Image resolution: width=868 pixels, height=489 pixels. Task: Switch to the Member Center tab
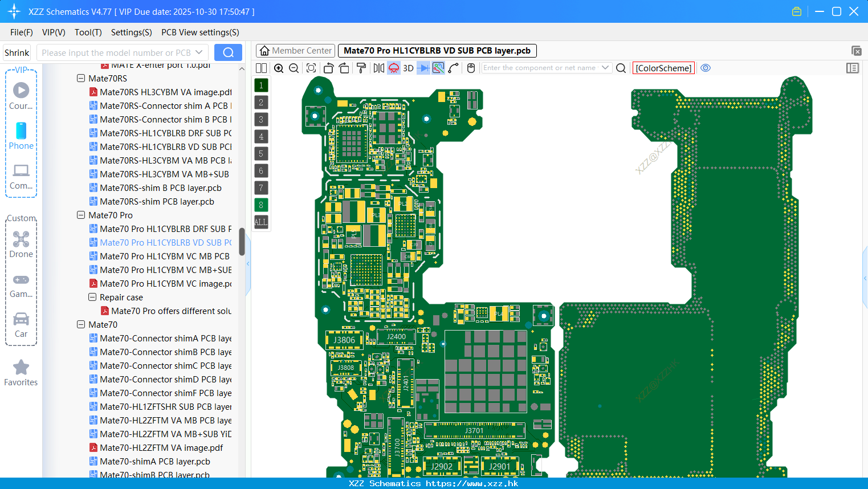(x=296, y=51)
